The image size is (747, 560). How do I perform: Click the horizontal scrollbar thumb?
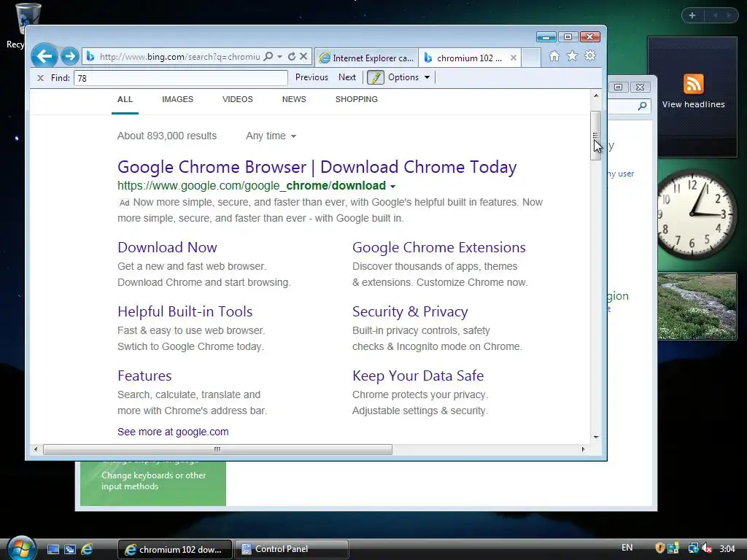[217, 449]
